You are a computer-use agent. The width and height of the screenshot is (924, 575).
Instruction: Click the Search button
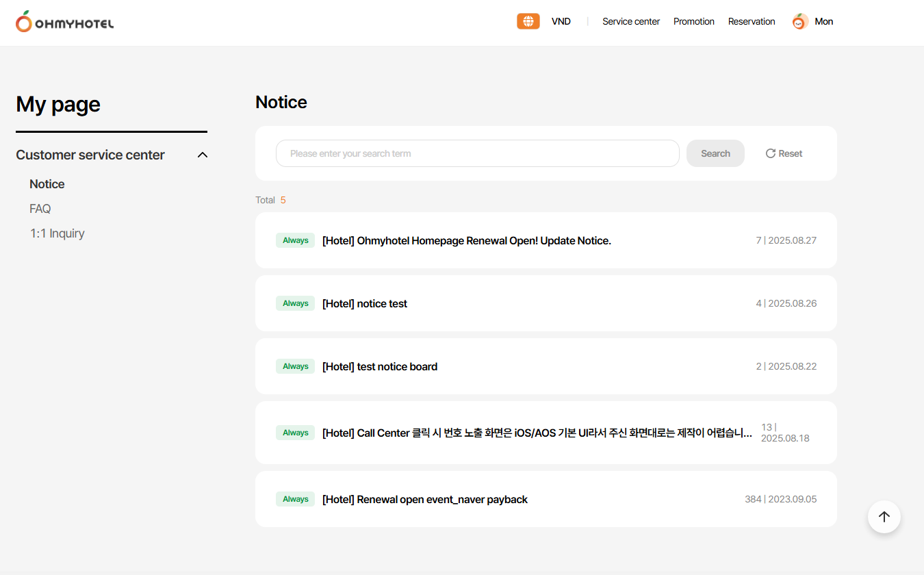click(715, 153)
